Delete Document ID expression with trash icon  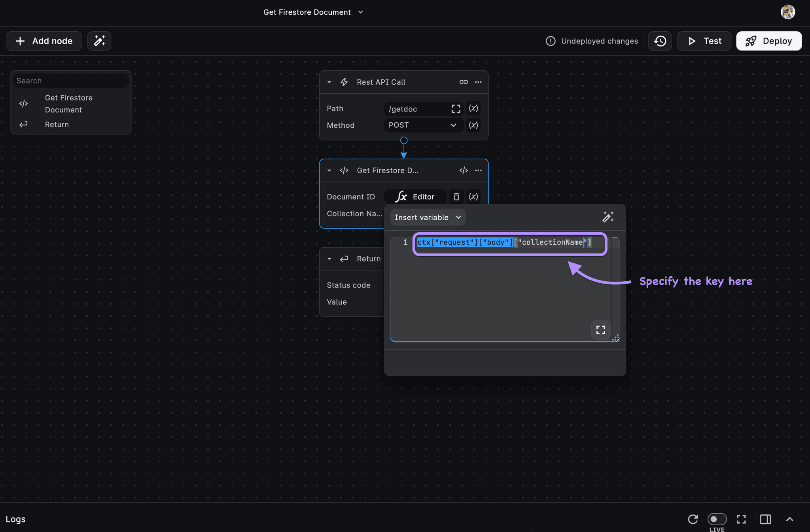[456, 197]
